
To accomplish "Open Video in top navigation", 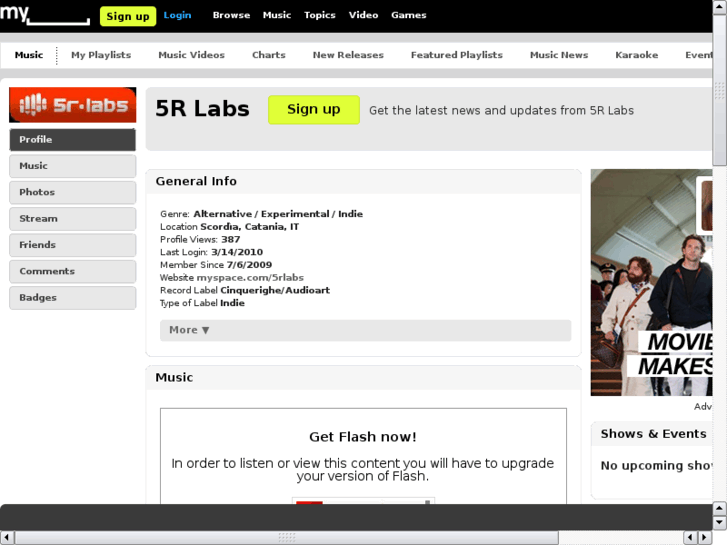I will pos(364,15).
